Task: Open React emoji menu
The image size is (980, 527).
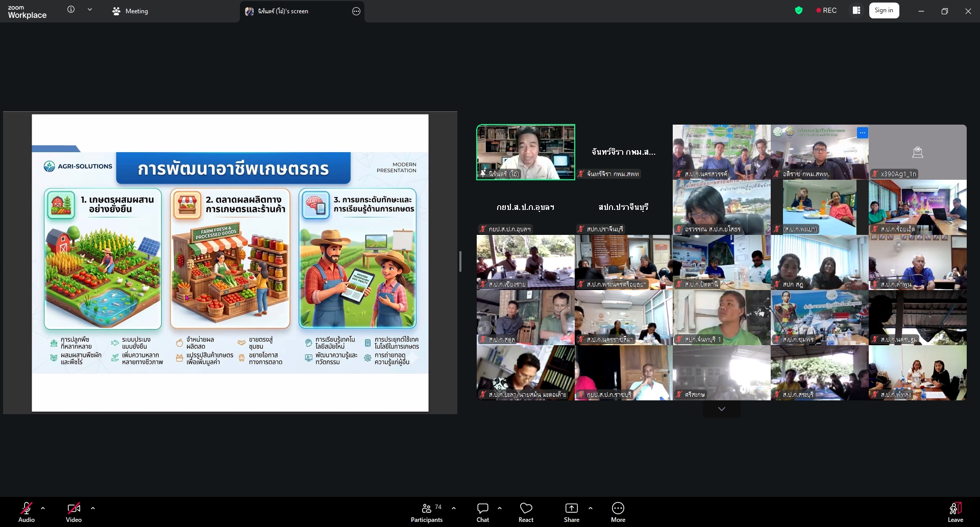Action: [x=526, y=512]
